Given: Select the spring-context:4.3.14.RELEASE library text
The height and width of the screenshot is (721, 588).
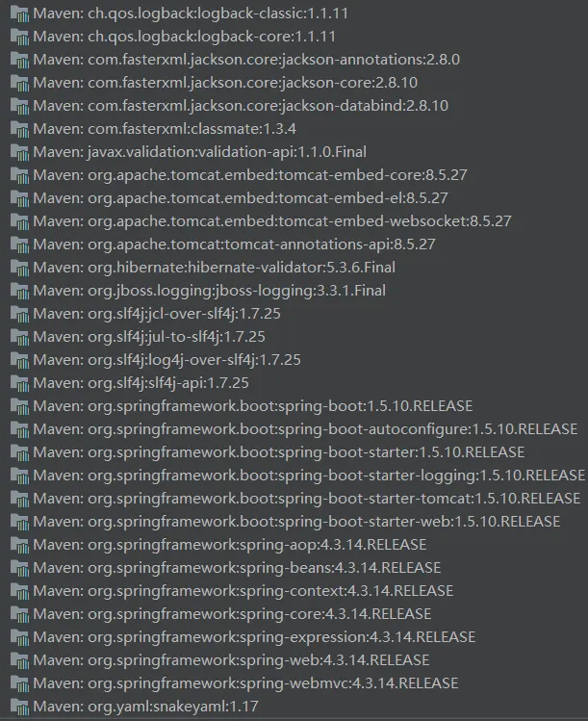Looking at the screenshot, I should [x=243, y=591].
